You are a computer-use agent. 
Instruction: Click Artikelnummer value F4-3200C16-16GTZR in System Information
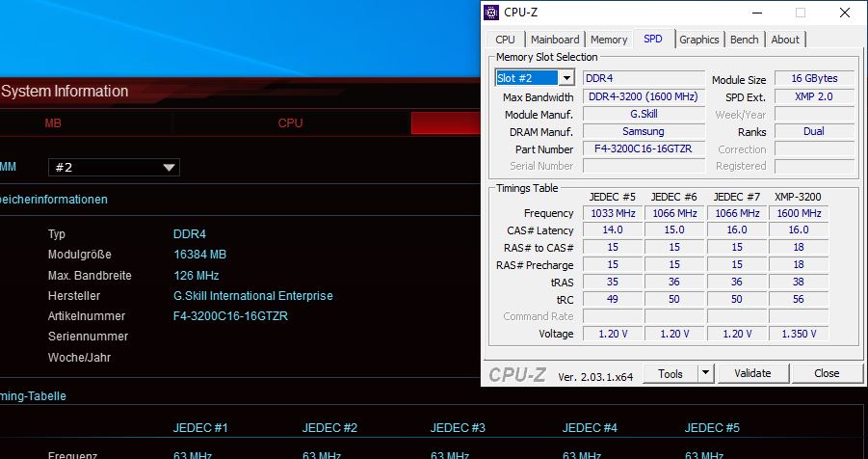pos(230,316)
